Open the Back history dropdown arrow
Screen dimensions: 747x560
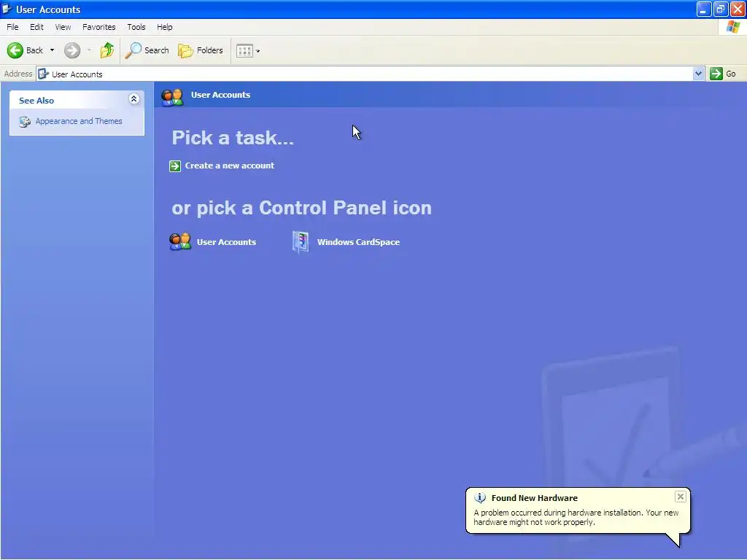click(52, 50)
